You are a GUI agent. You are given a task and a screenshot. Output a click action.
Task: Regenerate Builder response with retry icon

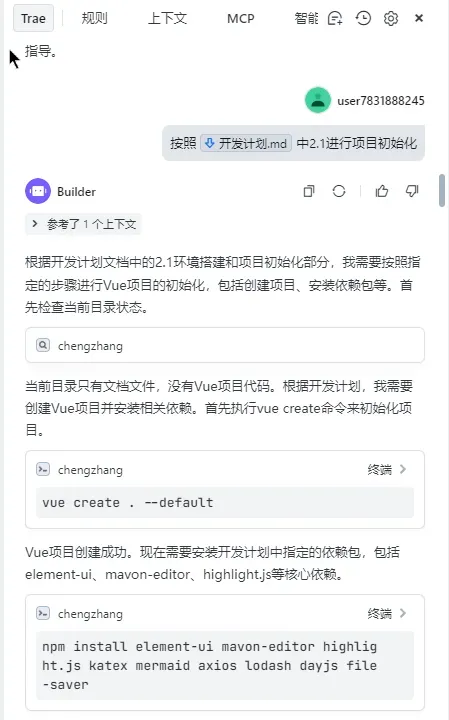[339, 191]
